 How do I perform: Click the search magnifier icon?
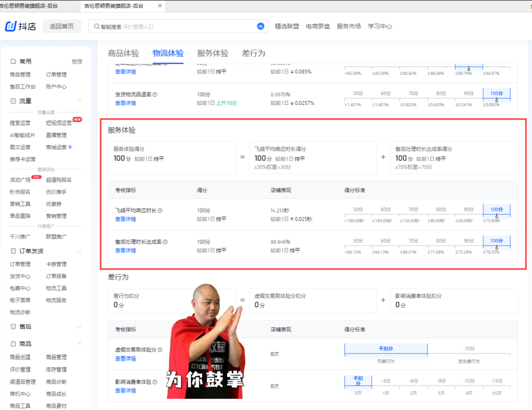tap(97, 27)
